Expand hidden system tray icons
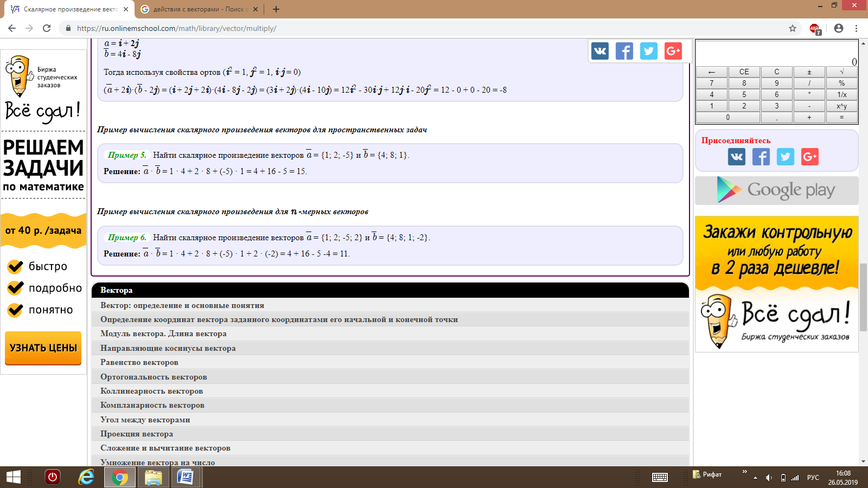The width and height of the screenshot is (868, 488). pyautogui.click(x=755, y=478)
